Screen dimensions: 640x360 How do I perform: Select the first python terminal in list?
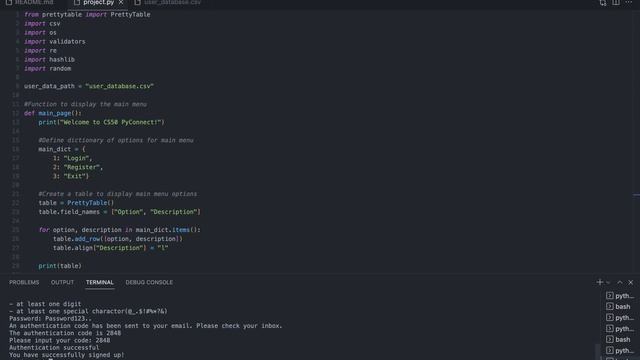620,296
